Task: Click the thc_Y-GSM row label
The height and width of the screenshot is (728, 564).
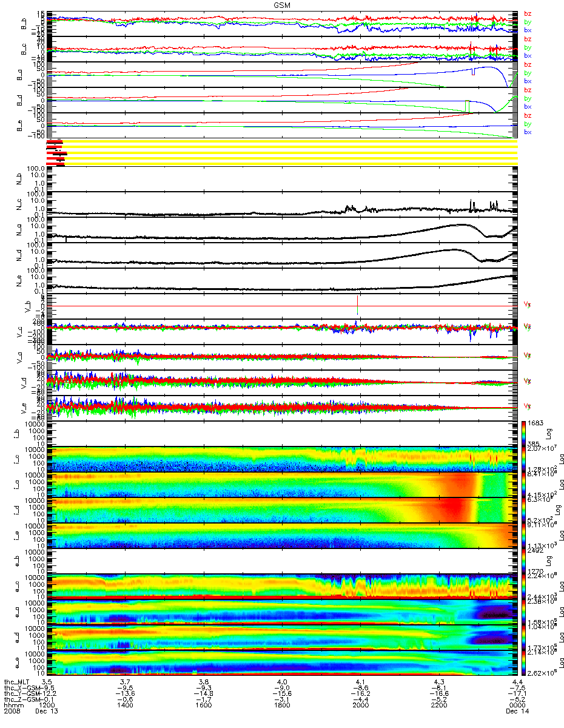Action: click(x=21, y=695)
